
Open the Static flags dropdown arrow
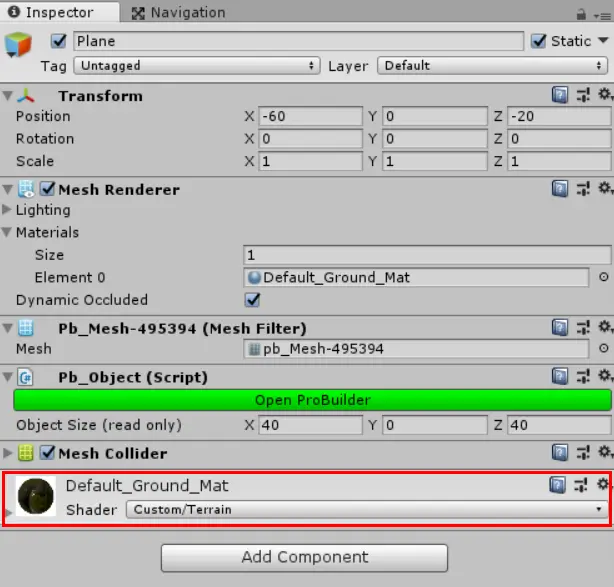tap(603, 40)
